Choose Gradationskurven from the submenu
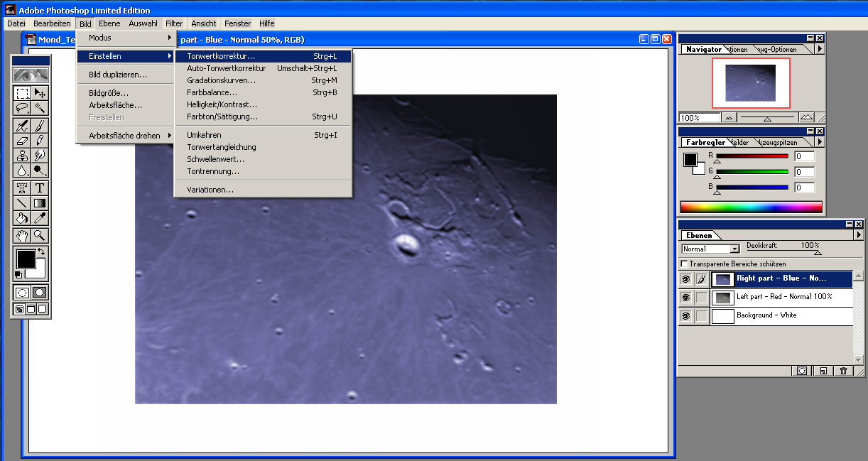This screenshot has width=868, height=461. (x=221, y=80)
